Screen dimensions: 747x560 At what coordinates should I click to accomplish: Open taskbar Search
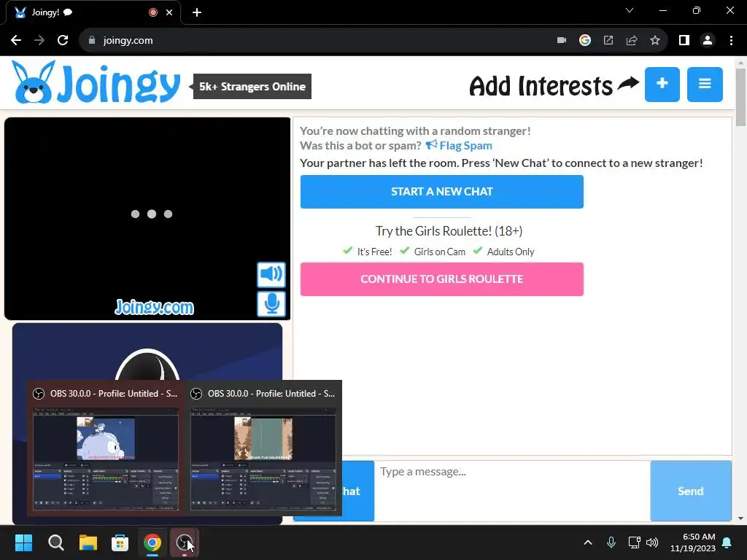tap(55, 542)
